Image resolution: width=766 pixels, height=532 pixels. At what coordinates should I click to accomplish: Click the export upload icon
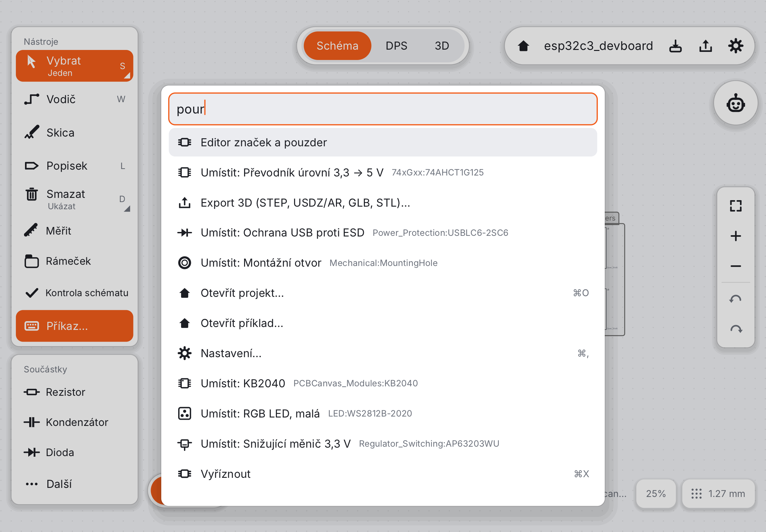pyautogui.click(x=706, y=46)
